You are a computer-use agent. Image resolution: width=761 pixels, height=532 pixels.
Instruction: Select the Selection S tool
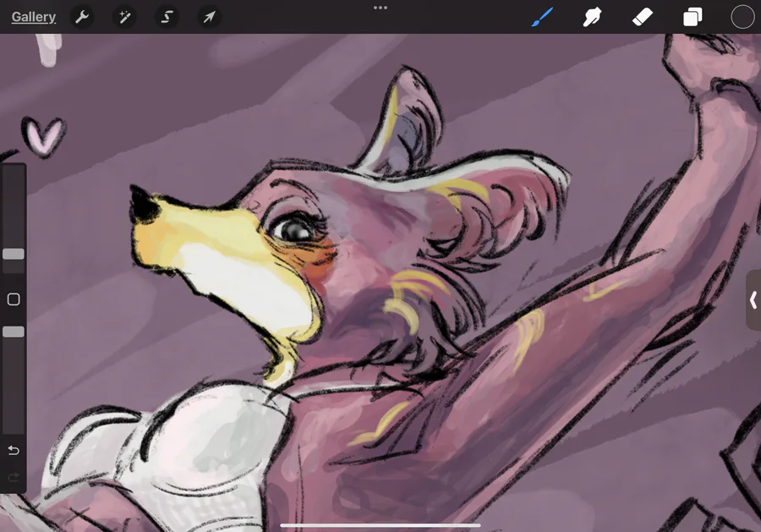(167, 18)
